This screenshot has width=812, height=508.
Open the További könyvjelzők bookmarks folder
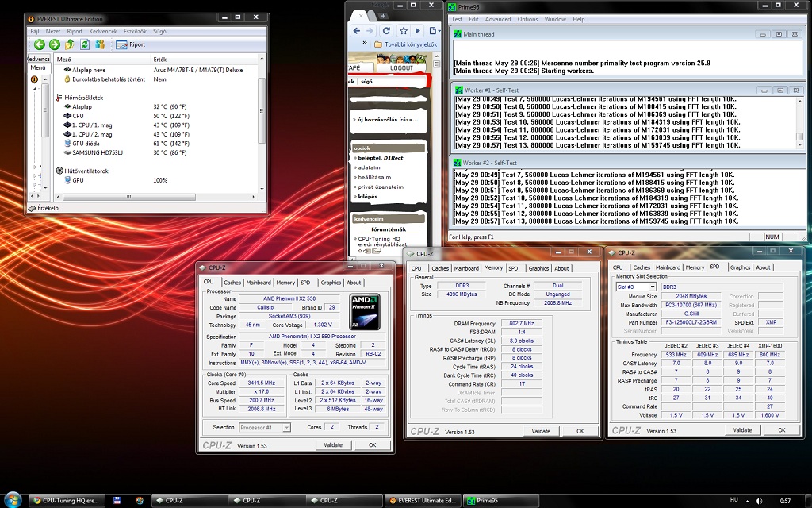click(405, 44)
